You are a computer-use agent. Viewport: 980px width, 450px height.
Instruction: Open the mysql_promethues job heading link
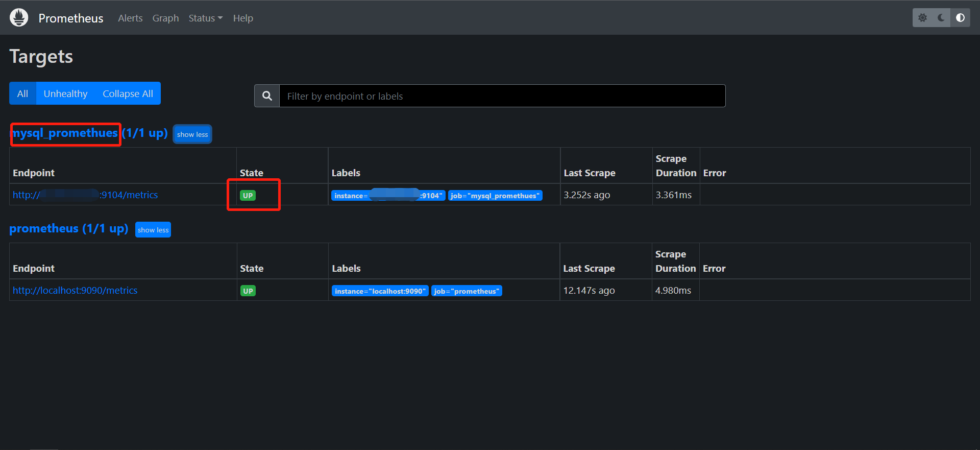point(88,133)
